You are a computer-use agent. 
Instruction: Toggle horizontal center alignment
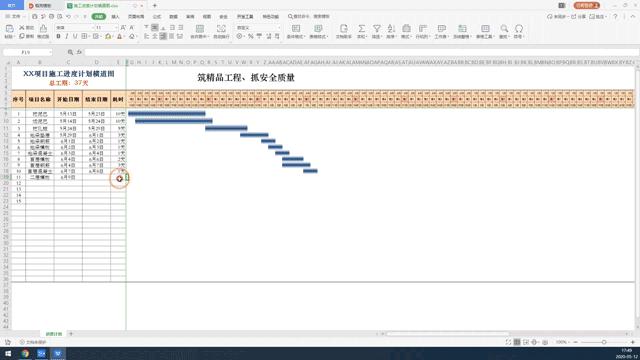click(155, 36)
